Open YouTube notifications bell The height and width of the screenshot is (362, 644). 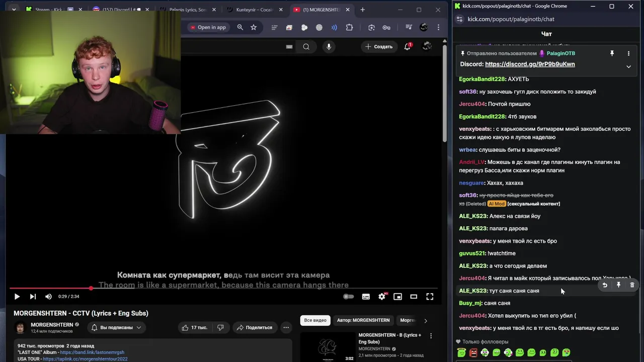pos(408,47)
